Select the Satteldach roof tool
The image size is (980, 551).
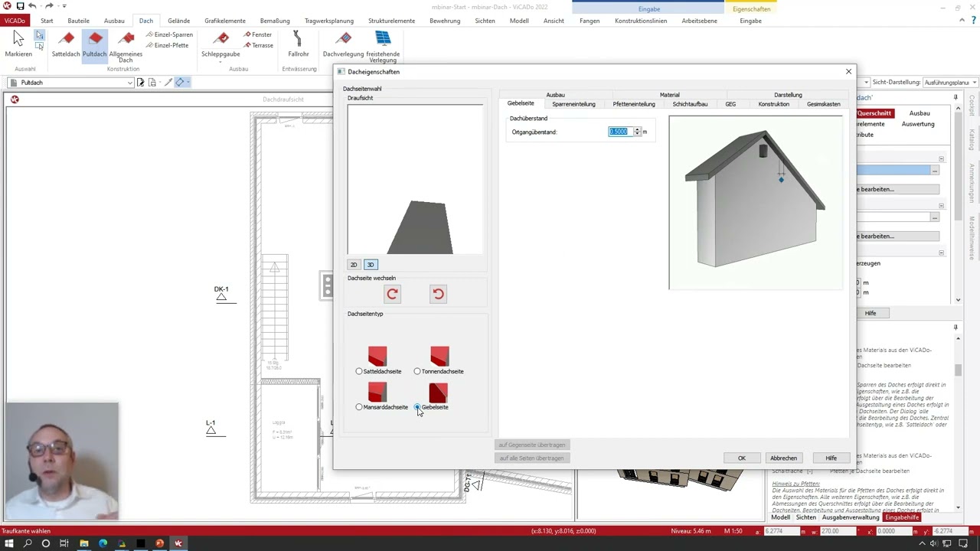tap(66, 44)
